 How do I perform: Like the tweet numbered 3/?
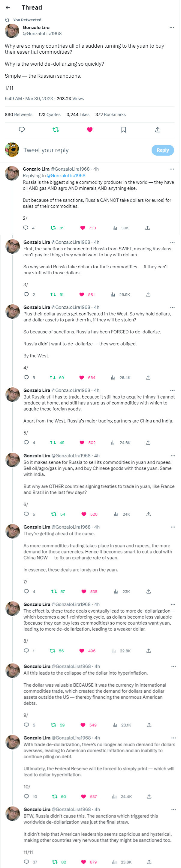point(82,294)
